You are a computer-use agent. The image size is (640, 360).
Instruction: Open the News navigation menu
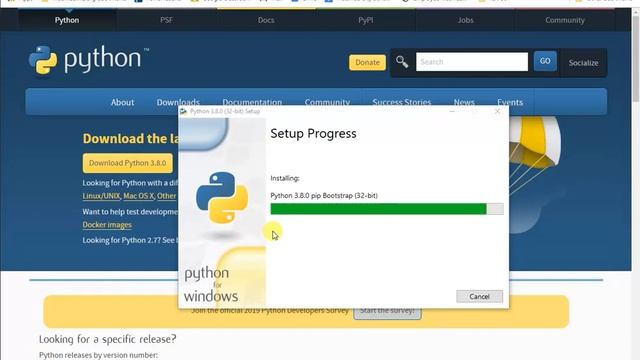[464, 102]
